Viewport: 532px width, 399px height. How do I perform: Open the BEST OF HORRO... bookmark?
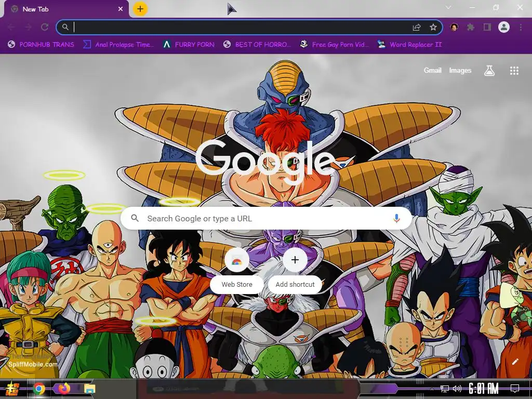pos(257,45)
